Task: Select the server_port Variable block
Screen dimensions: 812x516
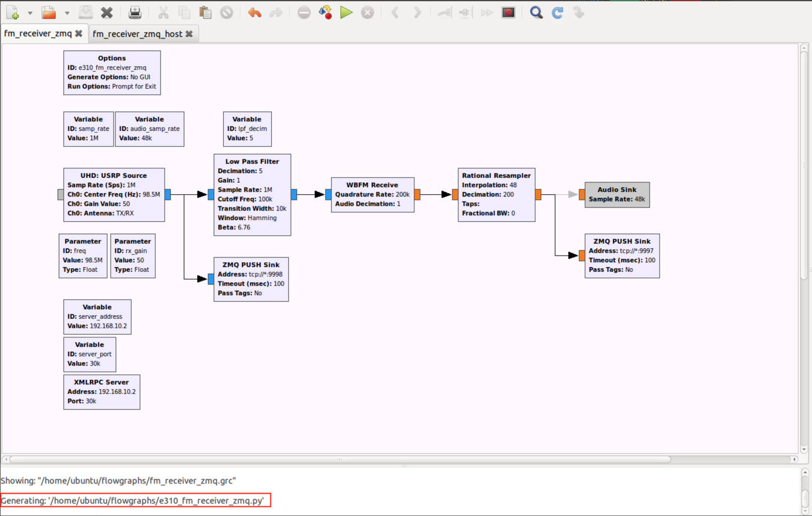Action: coord(90,354)
